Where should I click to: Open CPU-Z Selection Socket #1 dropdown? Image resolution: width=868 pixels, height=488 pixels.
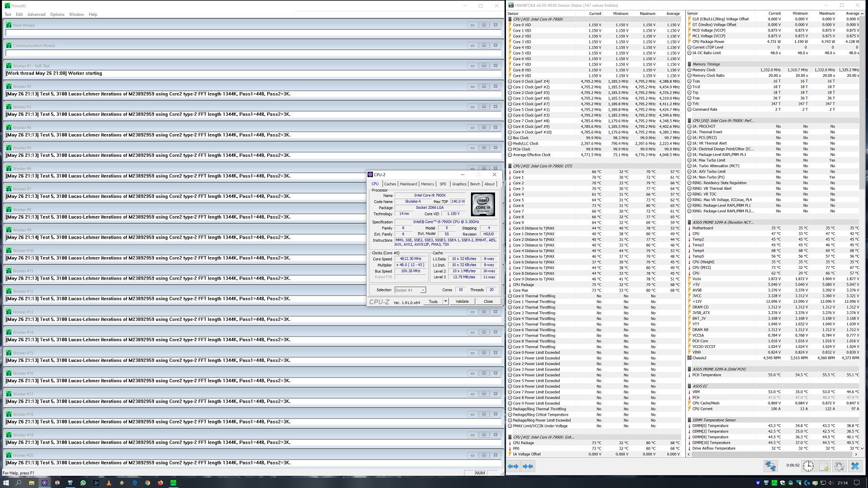[x=410, y=290]
